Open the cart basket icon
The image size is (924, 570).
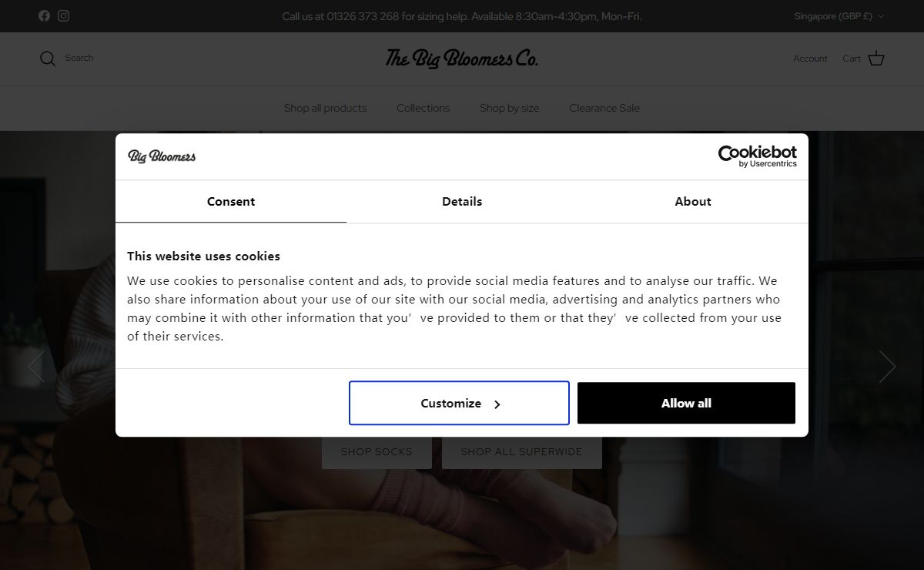[x=876, y=59]
